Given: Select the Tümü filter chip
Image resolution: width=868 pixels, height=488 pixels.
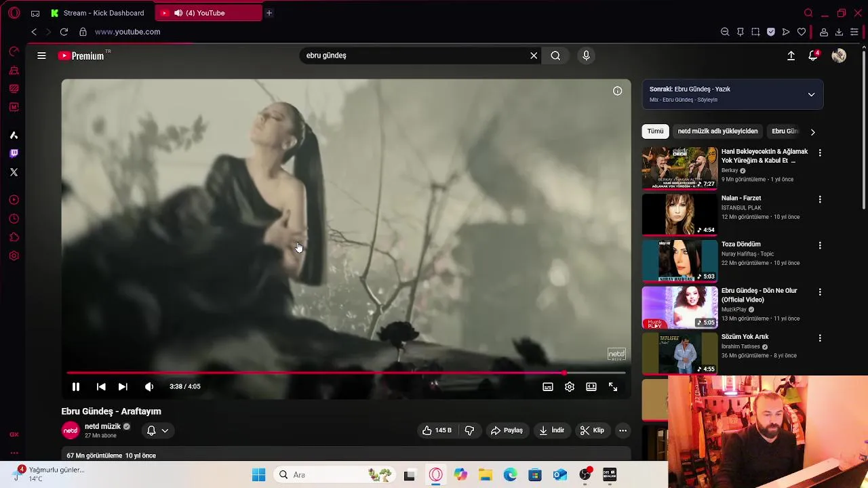Looking at the screenshot, I should coord(655,131).
